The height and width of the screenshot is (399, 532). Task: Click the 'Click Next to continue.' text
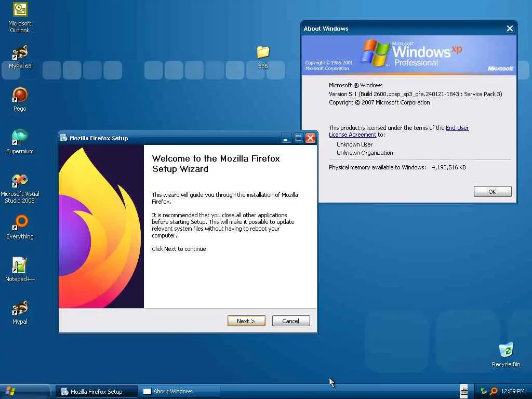pyautogui.click(x=179, y=249)
